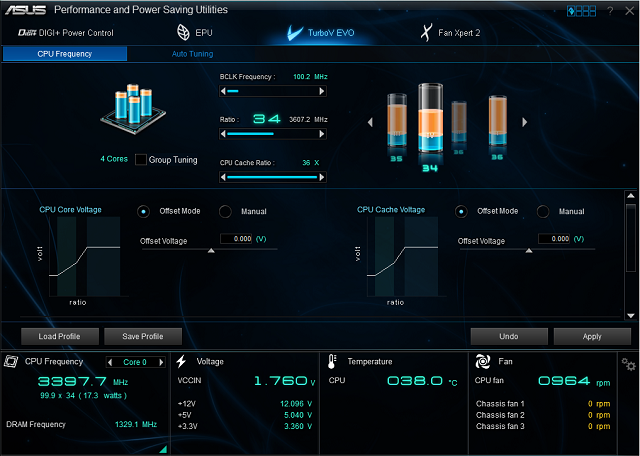Select the CPU Frequency tab

tap(64, 54)
